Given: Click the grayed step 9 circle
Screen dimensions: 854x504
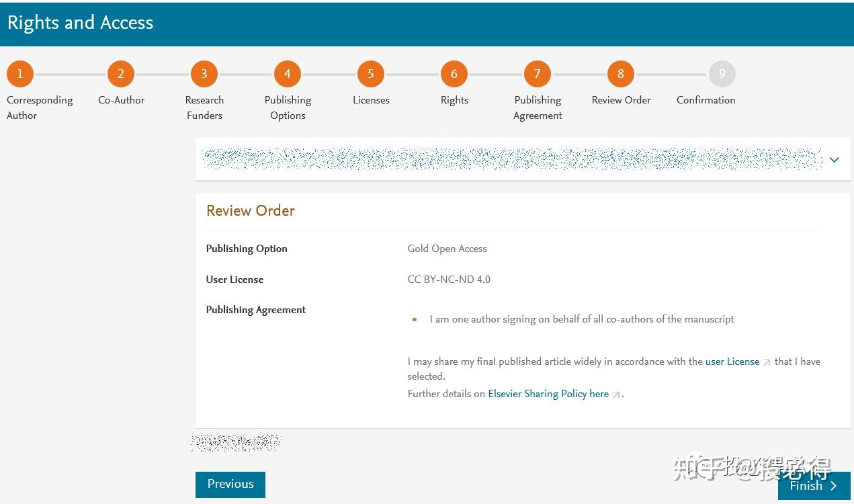Looking at the screenshot, I should coord(722,74).
